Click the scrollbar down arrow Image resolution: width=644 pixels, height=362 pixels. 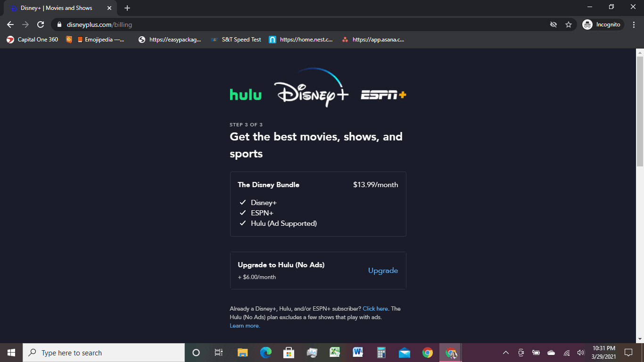(640, 339)
